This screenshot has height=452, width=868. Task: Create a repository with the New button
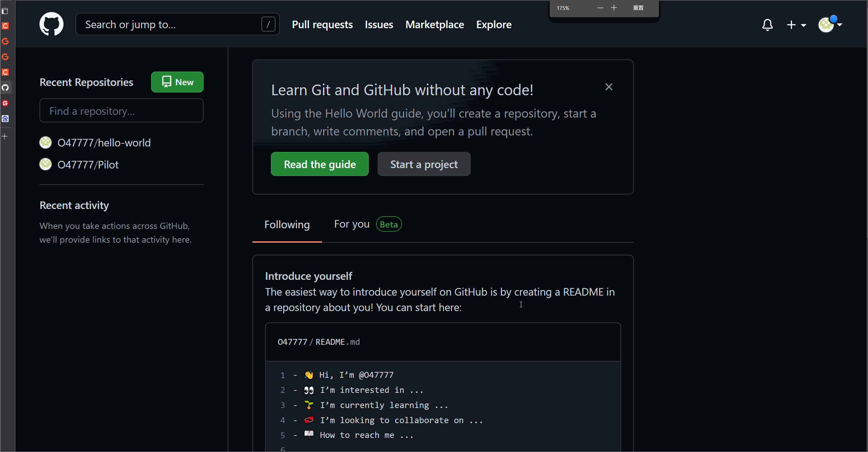[177, 82]
